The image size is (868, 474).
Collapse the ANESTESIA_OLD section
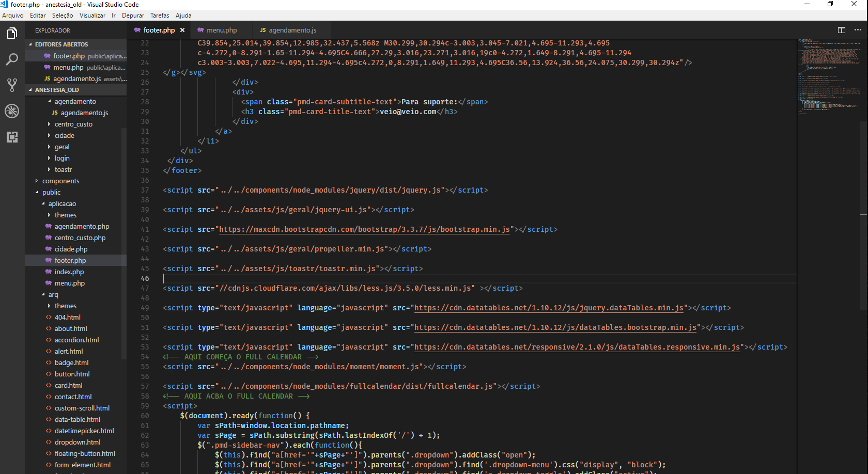pyautogui.click(x=75, y=90)
